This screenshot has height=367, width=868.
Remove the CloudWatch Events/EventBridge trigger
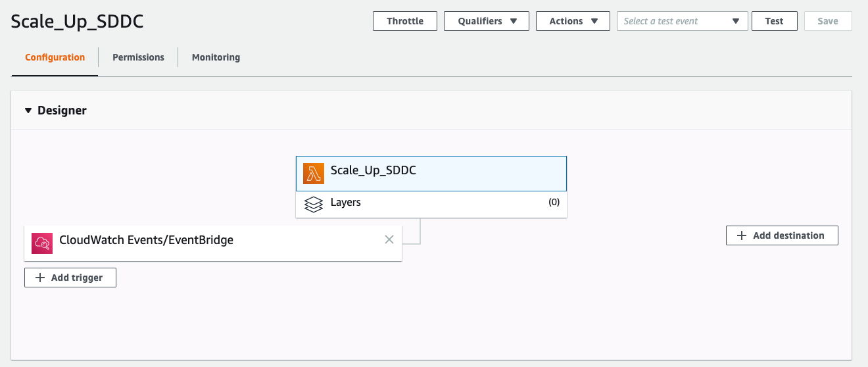[x=389, y=239]
